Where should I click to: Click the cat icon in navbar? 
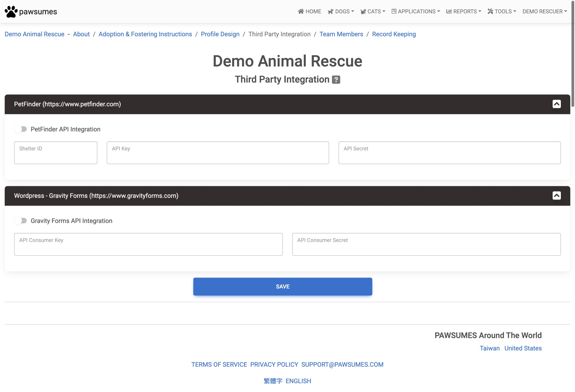coord(363,12)
